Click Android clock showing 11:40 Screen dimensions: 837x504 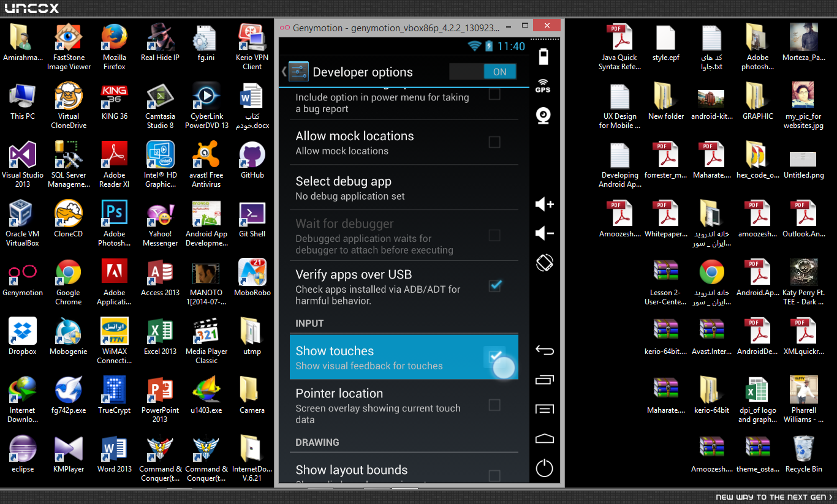(x=511, y=47)
